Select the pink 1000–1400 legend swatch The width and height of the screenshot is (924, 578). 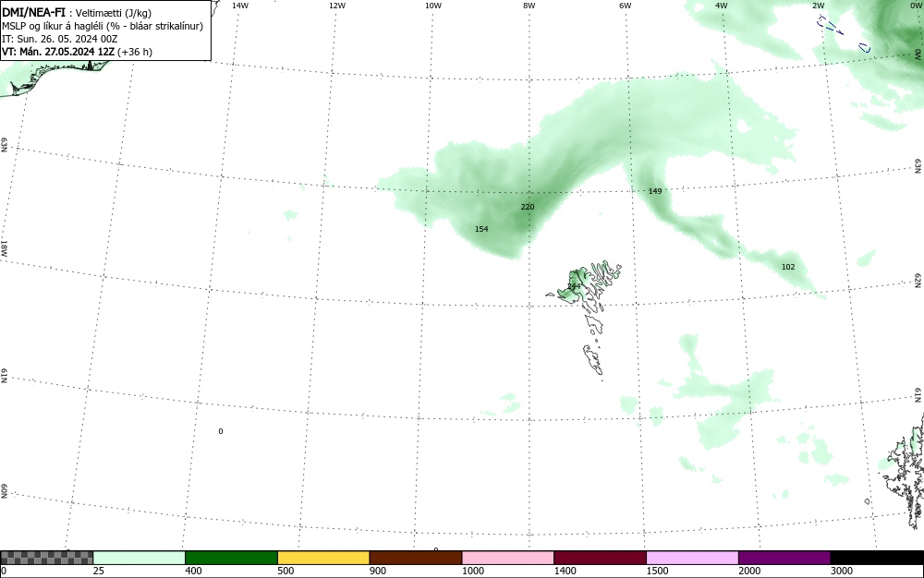[x=508, y=558]
